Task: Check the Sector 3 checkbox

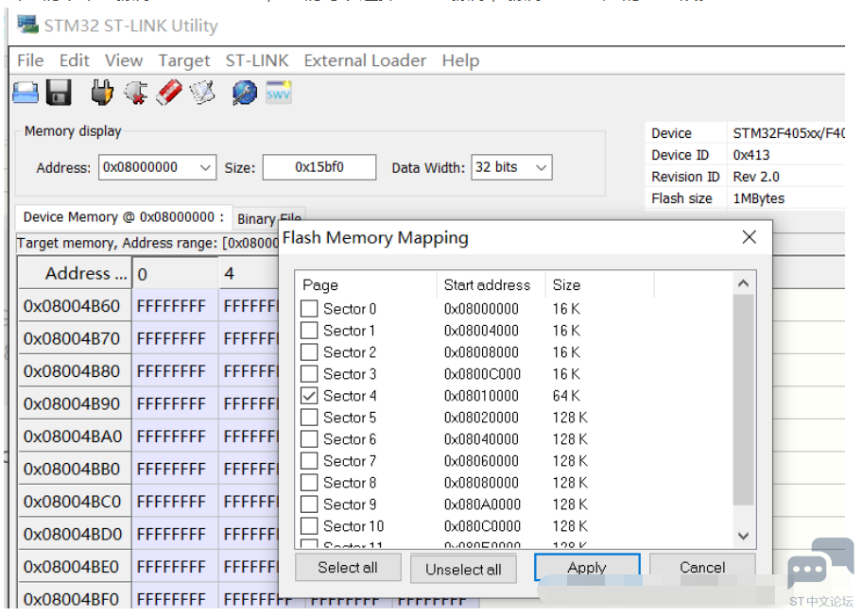Action: 309,374
